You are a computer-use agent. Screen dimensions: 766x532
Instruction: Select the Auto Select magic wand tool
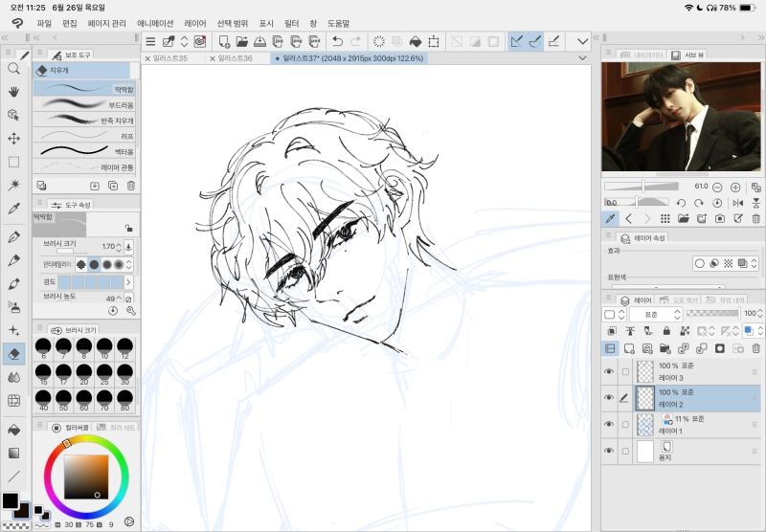(x=13, y=185)
